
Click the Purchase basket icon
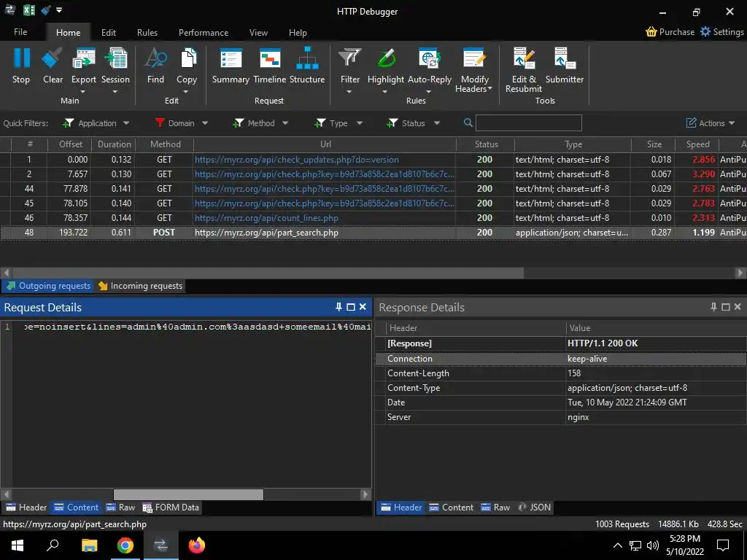[651, 32]
